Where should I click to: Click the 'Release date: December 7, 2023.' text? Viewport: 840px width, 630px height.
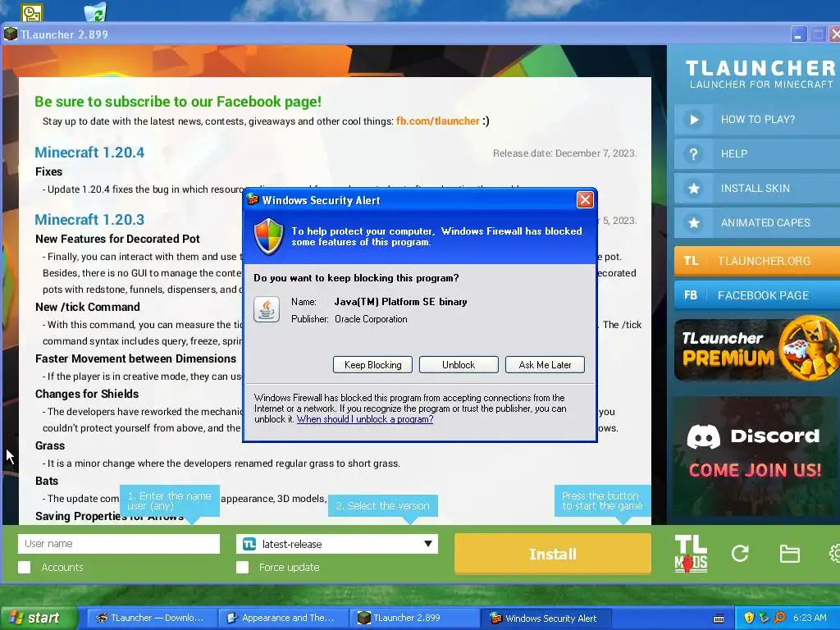point(564,153)
